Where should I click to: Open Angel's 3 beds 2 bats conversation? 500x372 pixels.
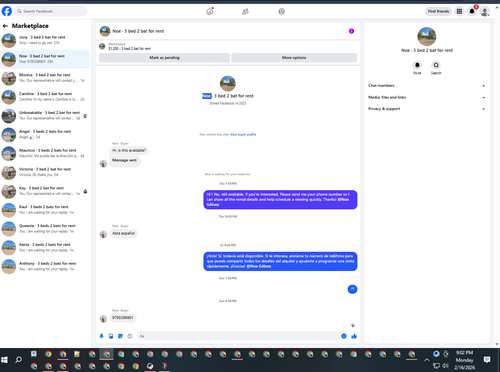click(45, 134)
